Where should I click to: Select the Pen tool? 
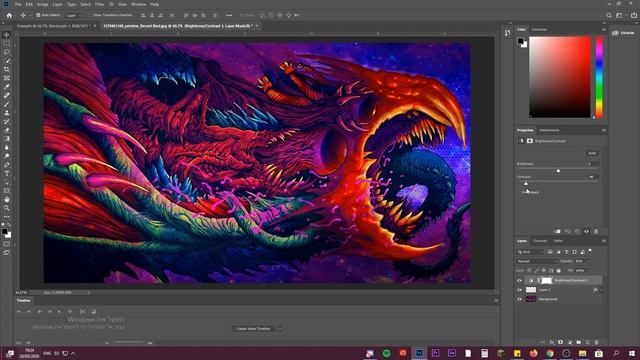tap(7, 165)
